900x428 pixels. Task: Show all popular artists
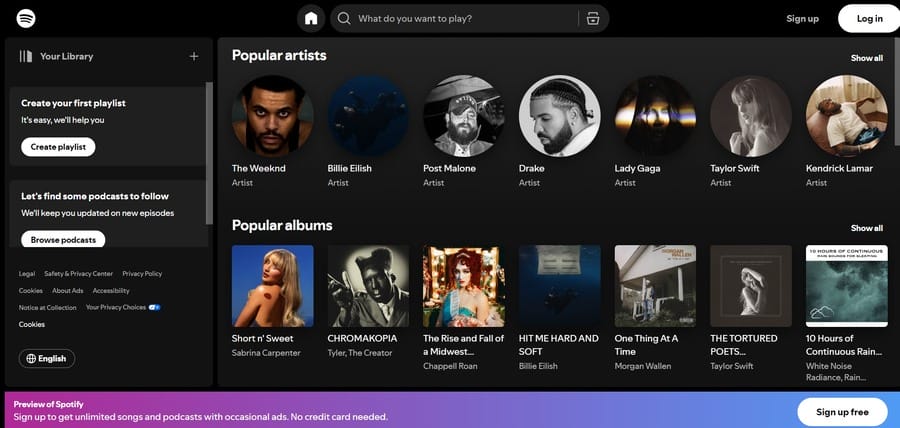pyautogui.click(x=867, y=58)
